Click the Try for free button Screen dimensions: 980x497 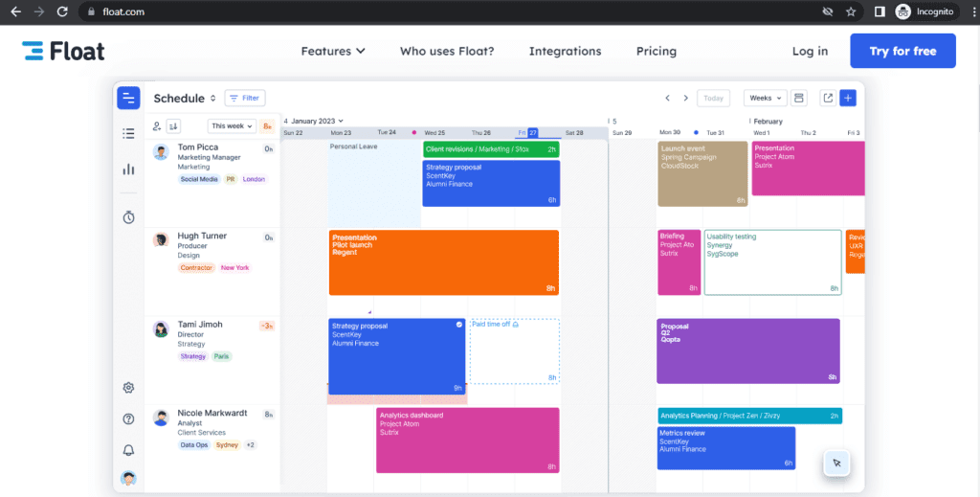pyautogui.click(x=902, y=52)
